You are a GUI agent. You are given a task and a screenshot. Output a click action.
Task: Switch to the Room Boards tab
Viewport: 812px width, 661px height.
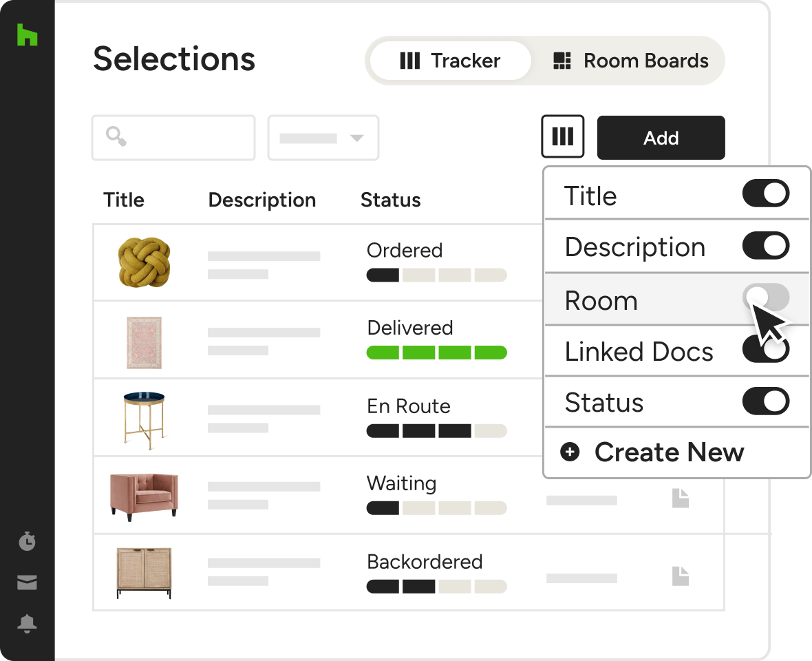click(630, 61)
